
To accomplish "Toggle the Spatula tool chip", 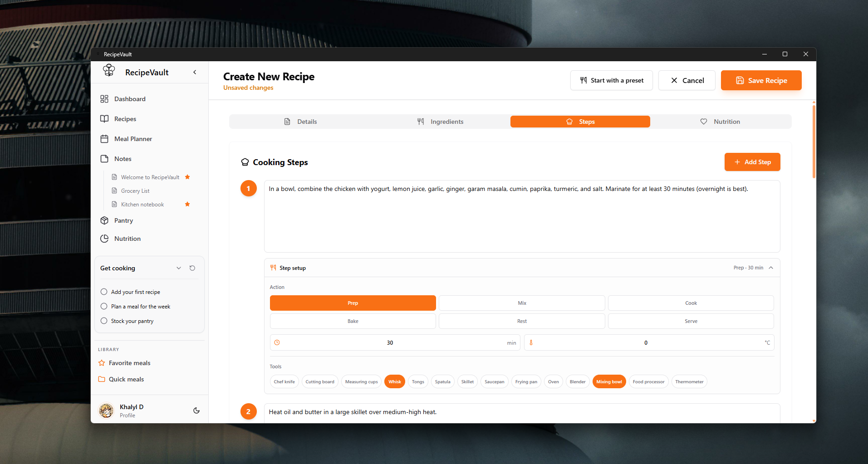I will [442, 381].
